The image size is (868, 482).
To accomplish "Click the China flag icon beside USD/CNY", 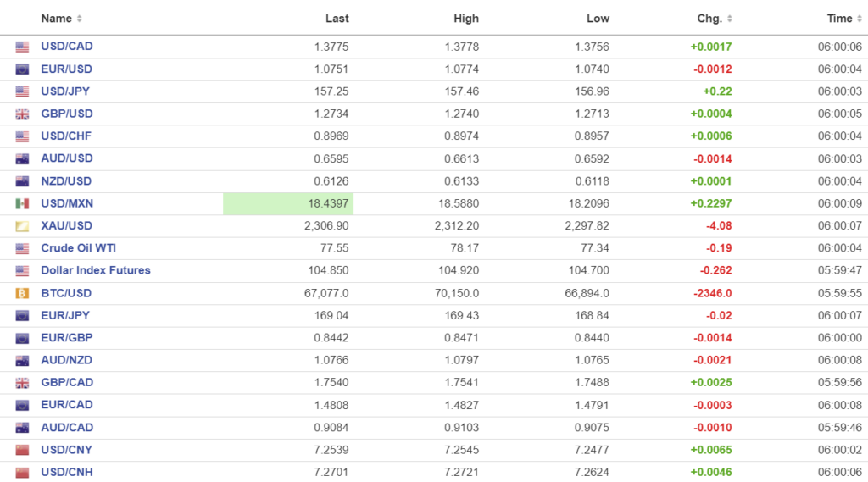I will click(22, 450).
